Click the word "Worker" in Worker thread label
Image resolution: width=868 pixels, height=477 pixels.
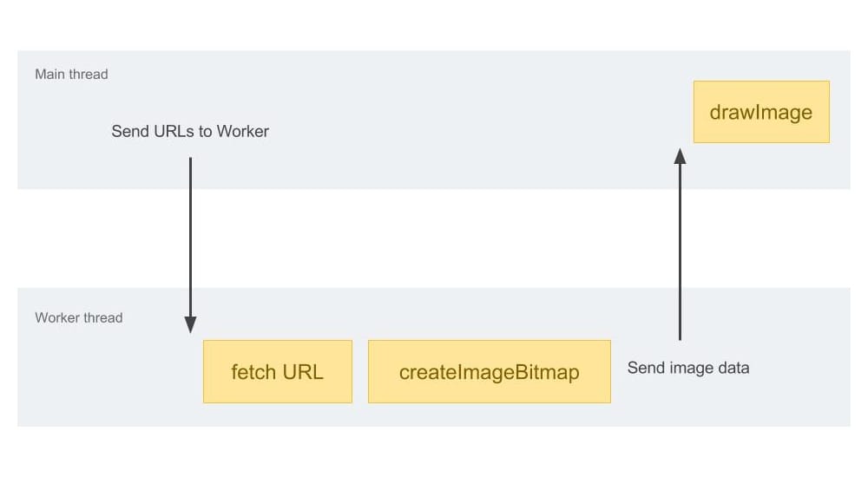click(x=57, y=317)
